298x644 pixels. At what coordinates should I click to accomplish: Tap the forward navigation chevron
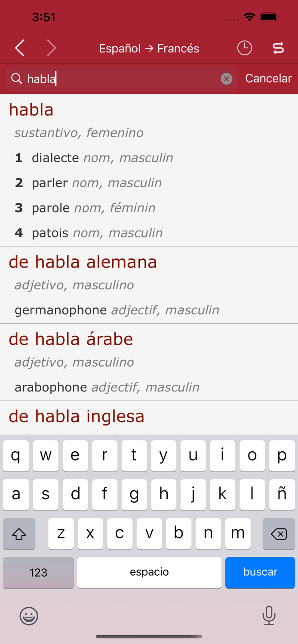click(51, 48)
